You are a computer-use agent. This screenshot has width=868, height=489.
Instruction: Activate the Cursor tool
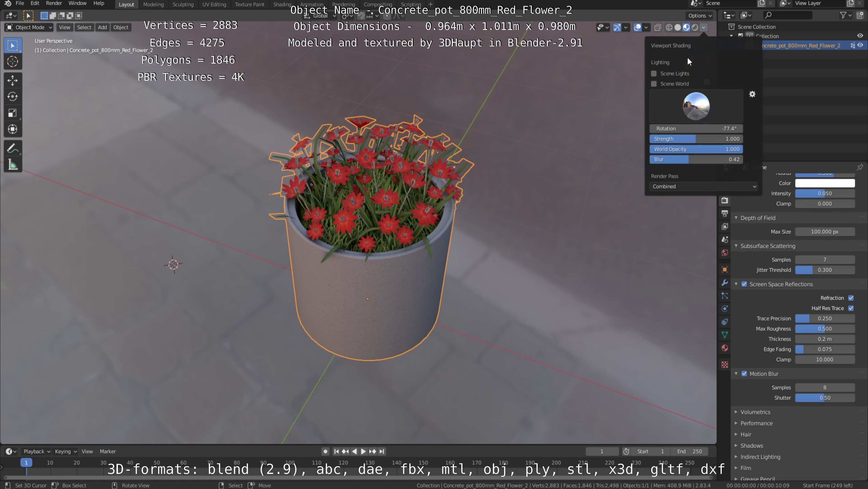(13, 62)
